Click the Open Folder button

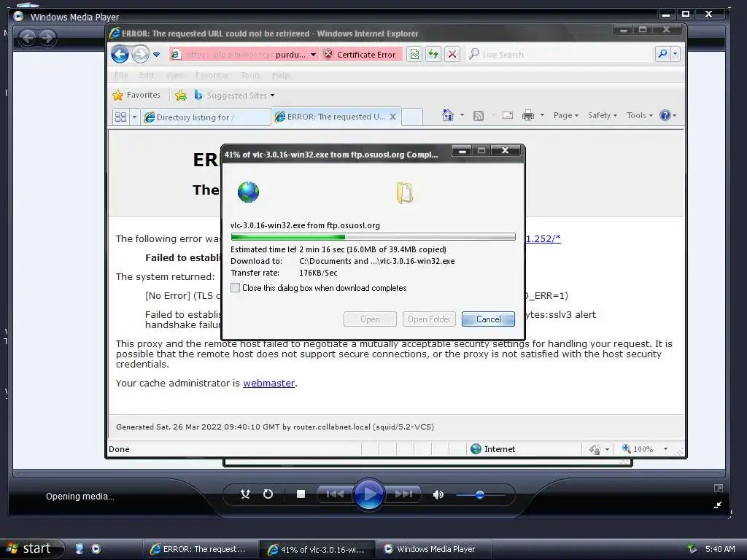click(429, 319)
